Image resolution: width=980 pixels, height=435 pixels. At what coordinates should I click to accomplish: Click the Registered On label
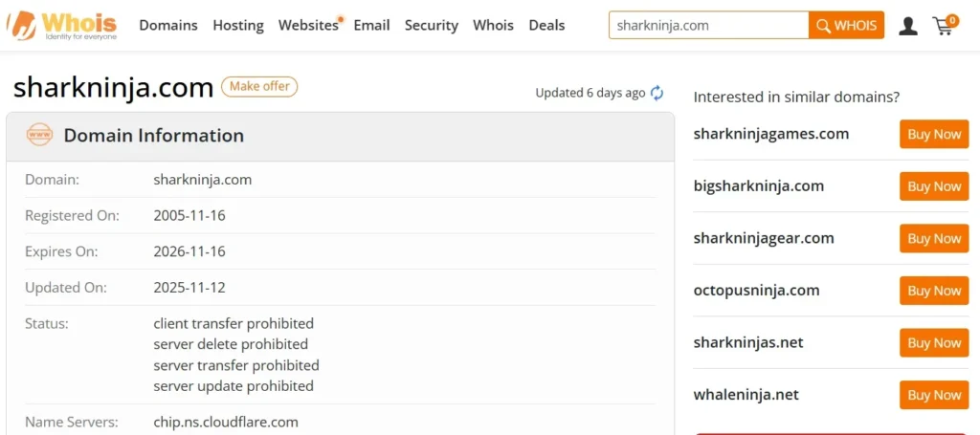coord(72,216)
